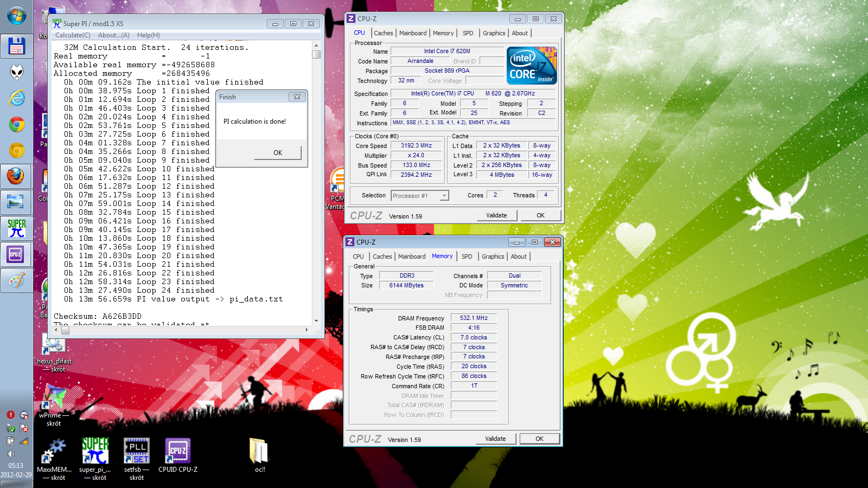The image size is (868, 488).
Task: Open Paint from the taskbar
Action: click(x=16, y=280)
